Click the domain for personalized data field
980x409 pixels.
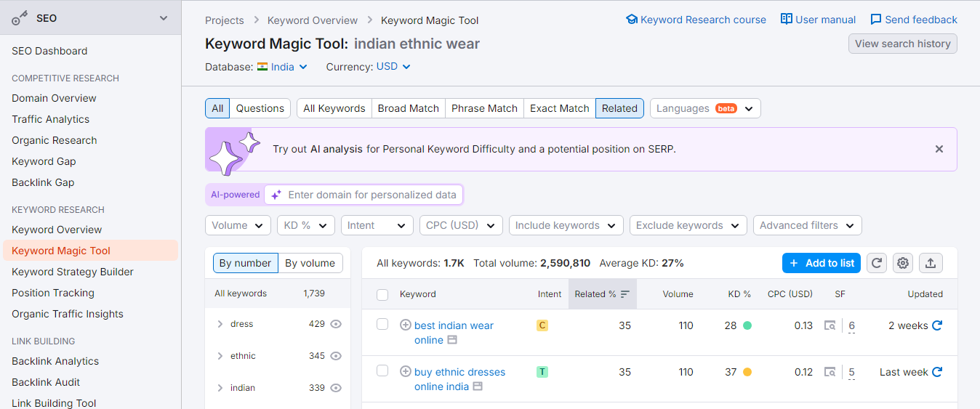pos(364,195)
